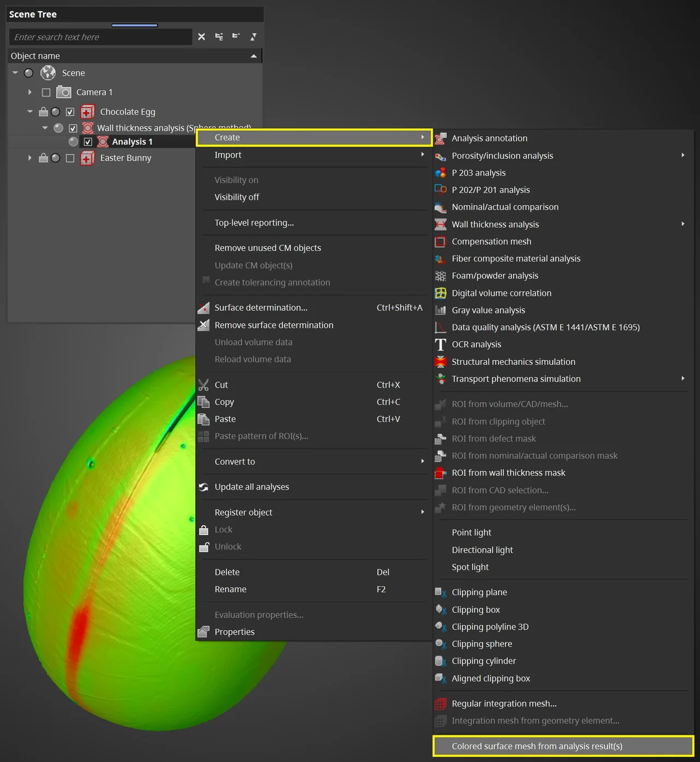
Task: Click the Remove surface determination icon
Action: [x=203, y=325]
